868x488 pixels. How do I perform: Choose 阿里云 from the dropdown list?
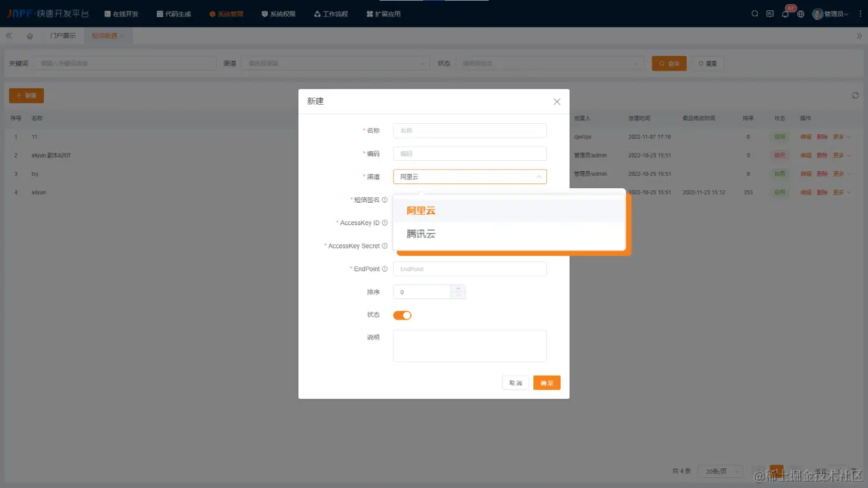(x=509, y=211)
